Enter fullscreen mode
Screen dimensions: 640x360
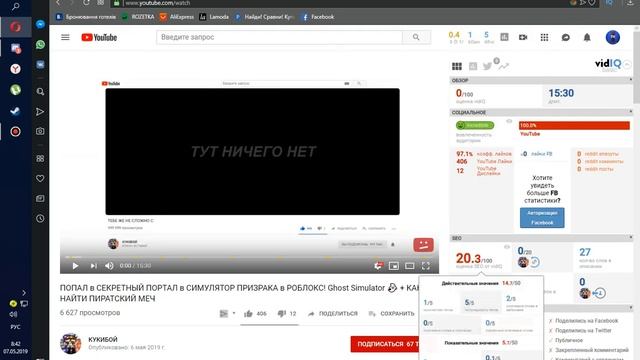(425, 266)
